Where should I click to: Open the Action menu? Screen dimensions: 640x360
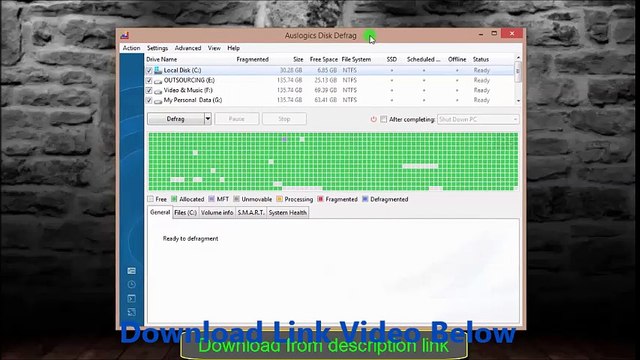(x=131, y=48)
